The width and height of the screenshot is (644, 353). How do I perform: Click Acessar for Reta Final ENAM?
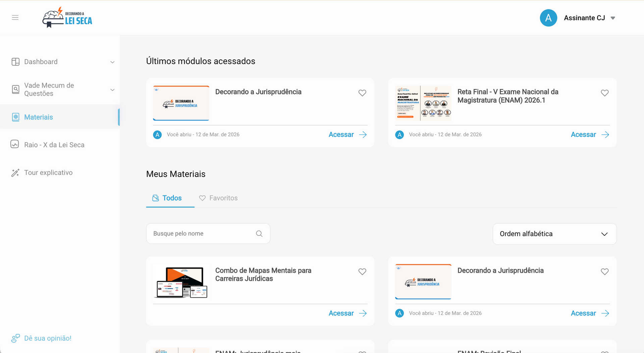point(590,135)
